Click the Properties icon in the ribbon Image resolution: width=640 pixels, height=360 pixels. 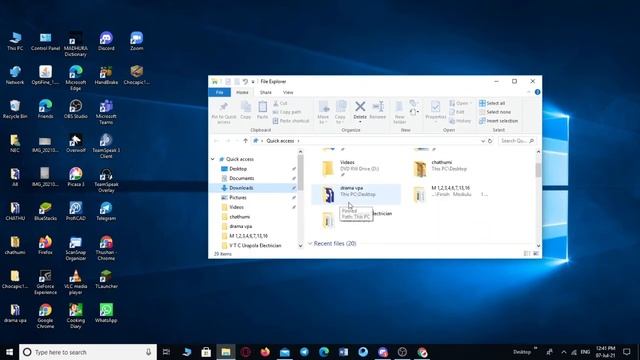[x=436, y=107]
